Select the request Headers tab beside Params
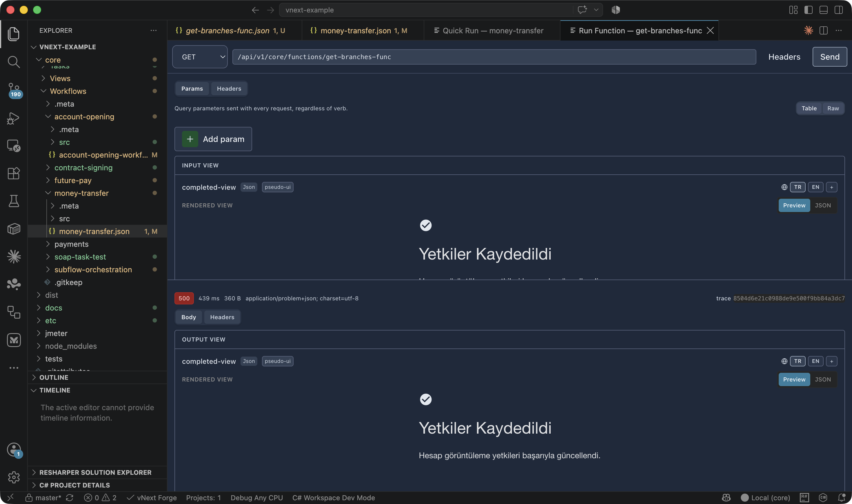Image resolution: width=852 pixels, height=504 pixels. [x=229, y=89]
